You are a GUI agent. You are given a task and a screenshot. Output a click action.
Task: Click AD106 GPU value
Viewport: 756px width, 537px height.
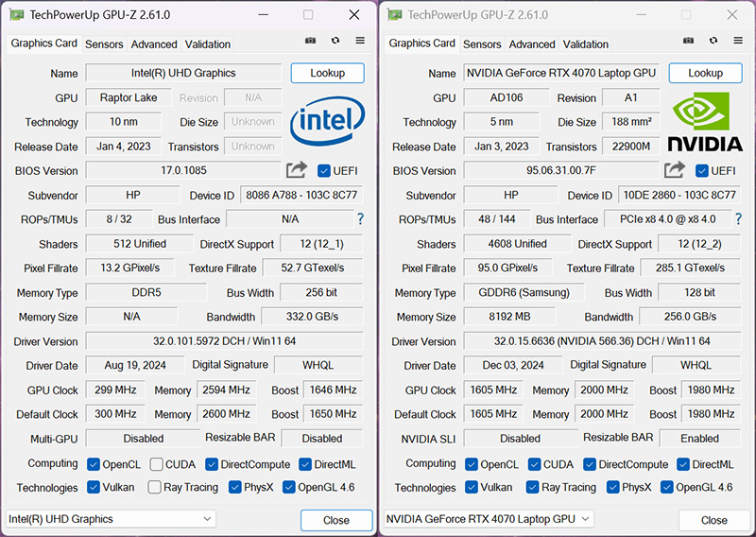pyautogui.click(x=507, y=97)
